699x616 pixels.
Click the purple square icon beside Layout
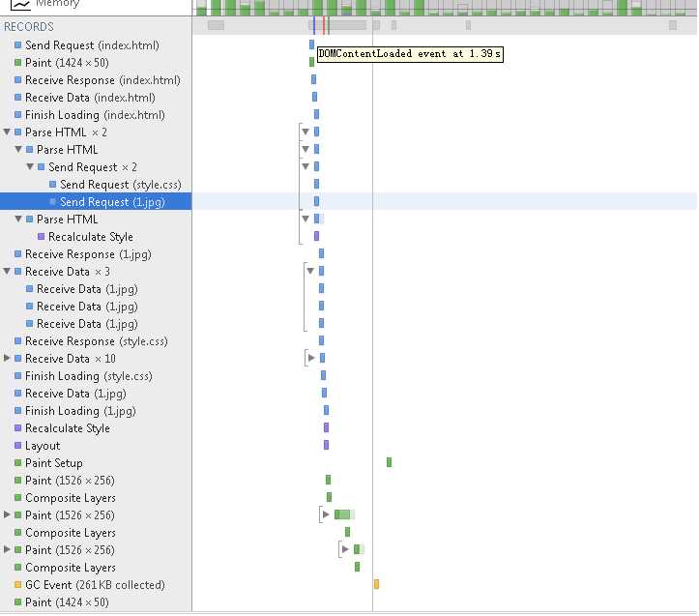click(17, 445)
